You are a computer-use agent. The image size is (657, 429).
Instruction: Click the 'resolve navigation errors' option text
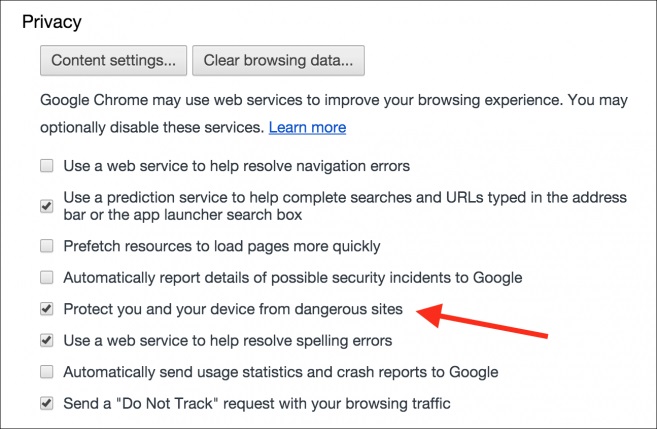236,165
